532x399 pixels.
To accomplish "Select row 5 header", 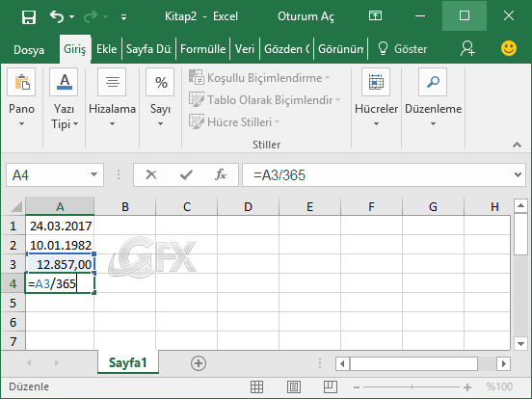I will 13,303.
